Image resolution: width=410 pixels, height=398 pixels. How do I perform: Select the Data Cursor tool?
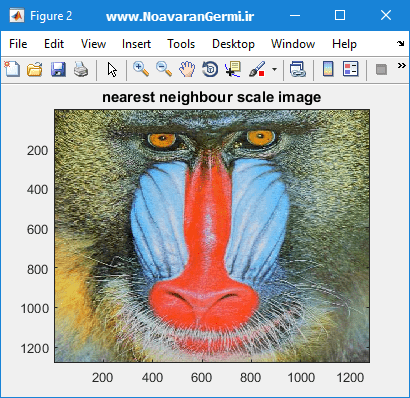pos(233,69)
